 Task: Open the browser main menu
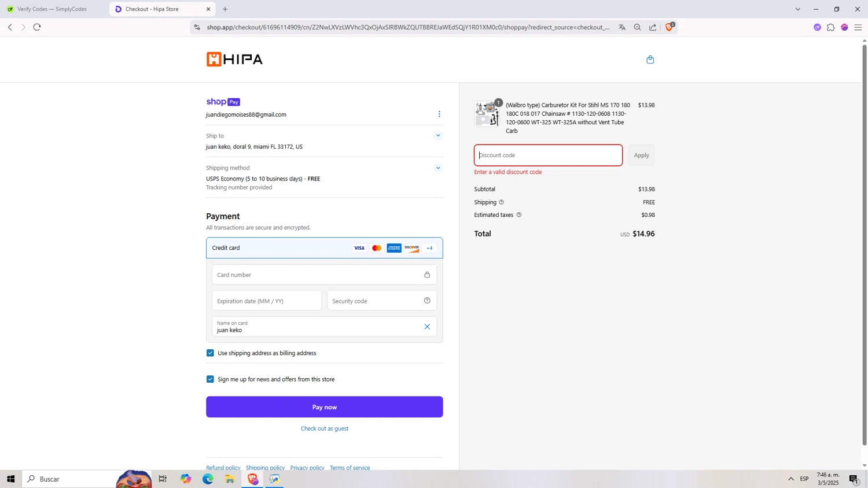[858, 27]
